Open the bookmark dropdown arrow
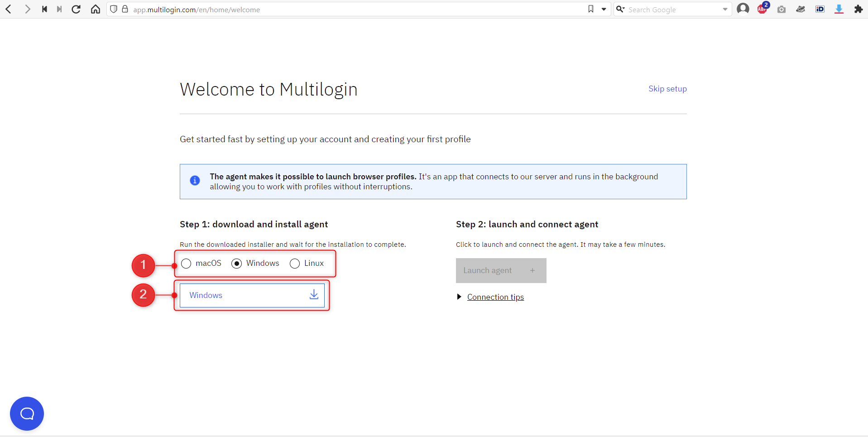This screenshot has width=868, height=437. [604, 9]
